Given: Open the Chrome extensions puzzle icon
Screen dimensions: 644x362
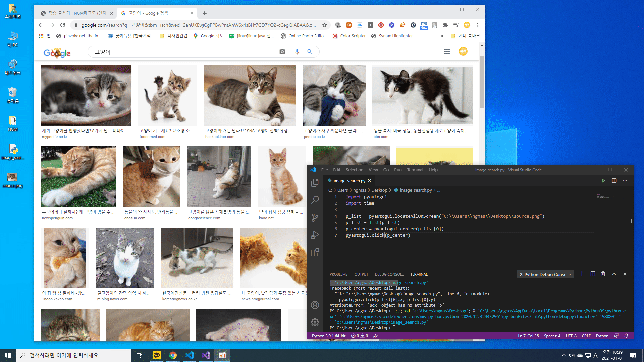Looking at the screenshot, I should (445, 25).
